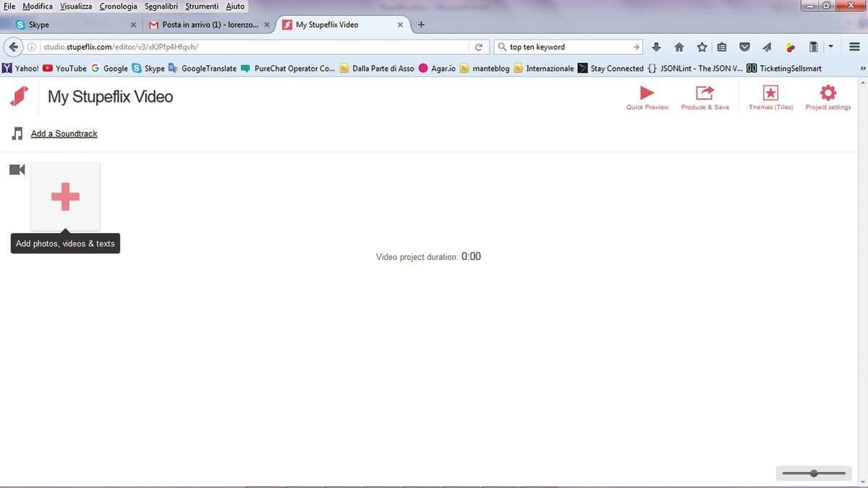Open the Visualizza menu

pyautogui.click(x=76, y=6)
